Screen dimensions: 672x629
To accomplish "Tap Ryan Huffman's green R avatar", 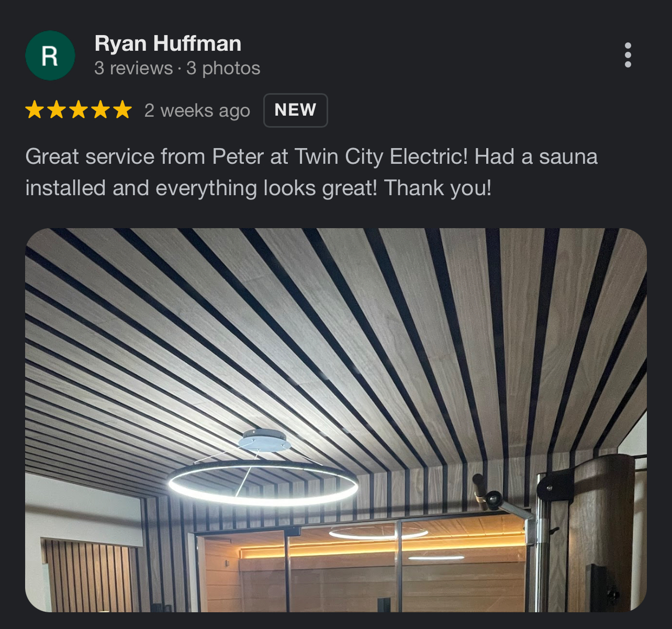I will (x=50, y=55).
